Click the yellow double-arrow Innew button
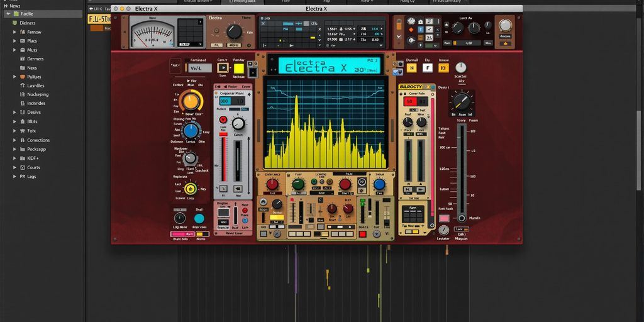This screenshot has height=322, width=644. point(443,68)
